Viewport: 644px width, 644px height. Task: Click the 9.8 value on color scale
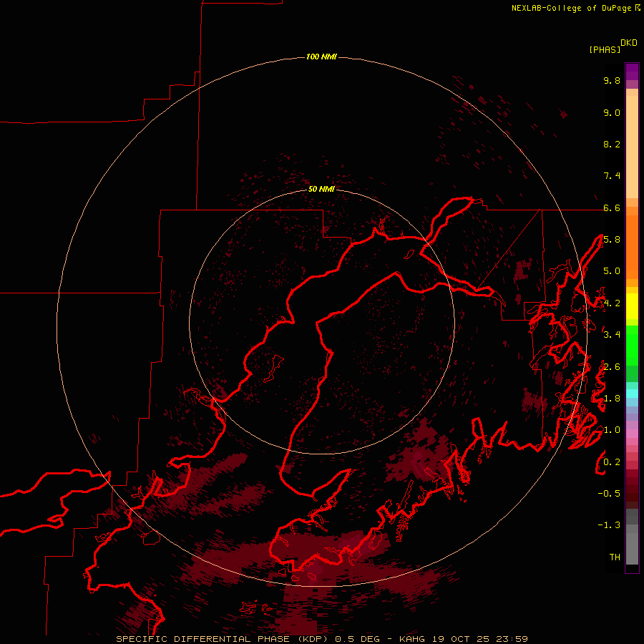(612, 80)
